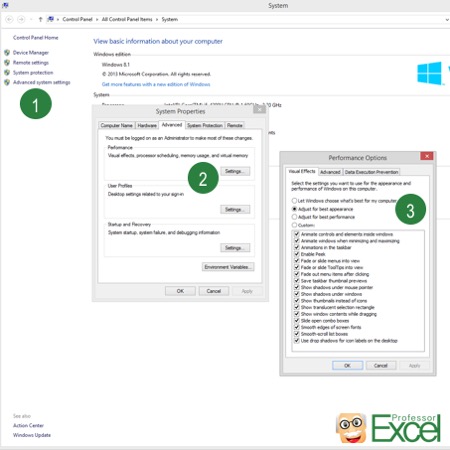Screen dimensions: 450x450
Task: Open System protection link
Action: 33,73
